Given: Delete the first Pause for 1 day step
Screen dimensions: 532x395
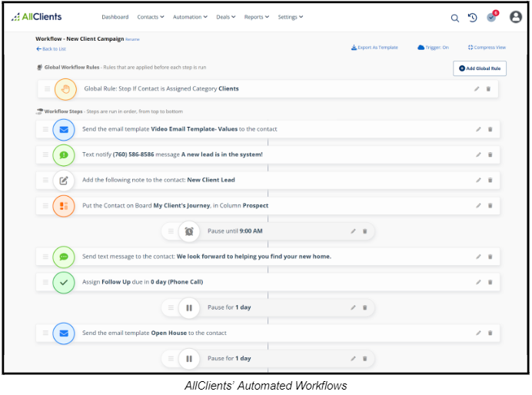Looking at the screenshot, I should point(365,307).
